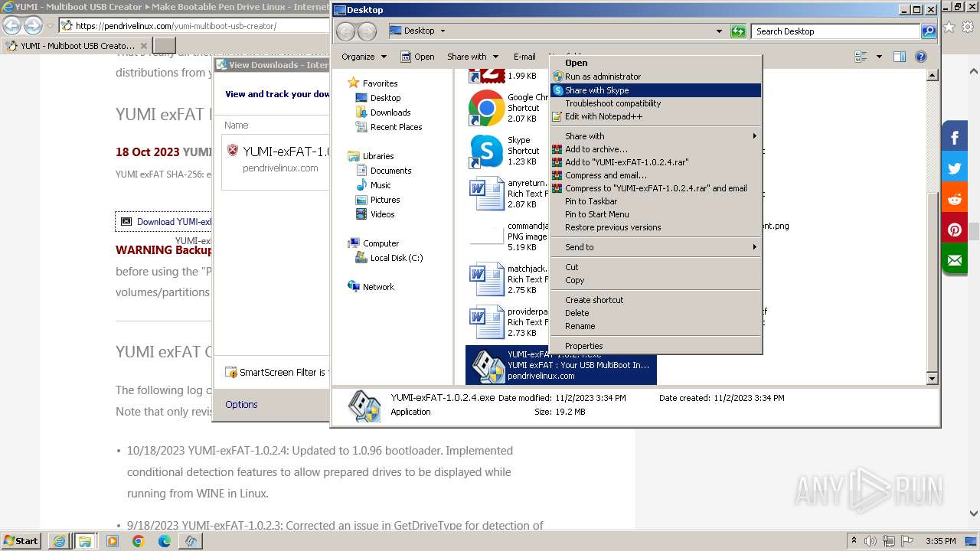Click E-mail in Explorer toolbar

[x=524, y=57]
